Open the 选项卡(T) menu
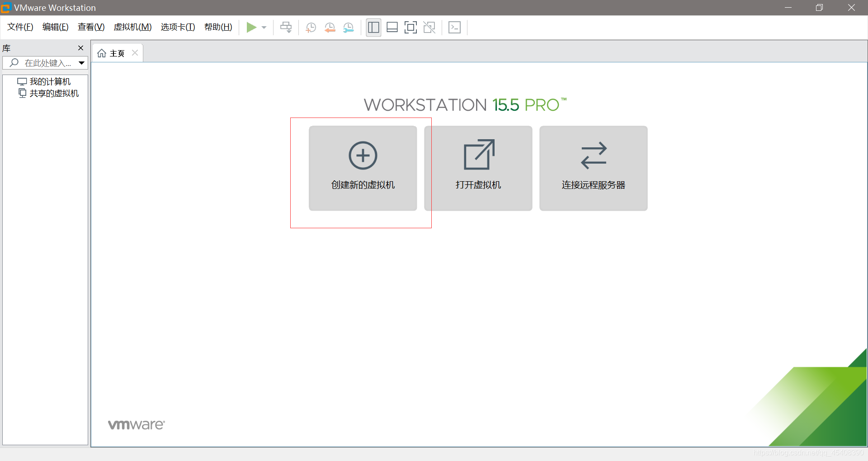The image size is (868, 461). pos(178,27)
